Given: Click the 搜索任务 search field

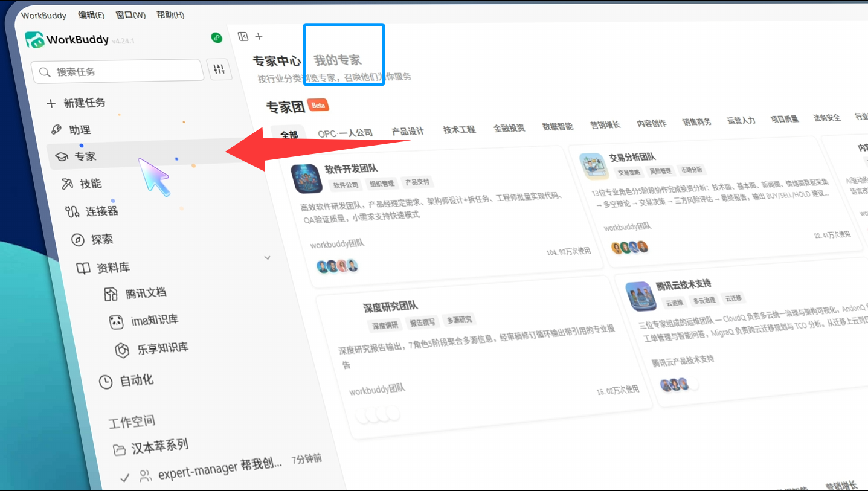Looking at the screenshot, I should coord(117,71).
